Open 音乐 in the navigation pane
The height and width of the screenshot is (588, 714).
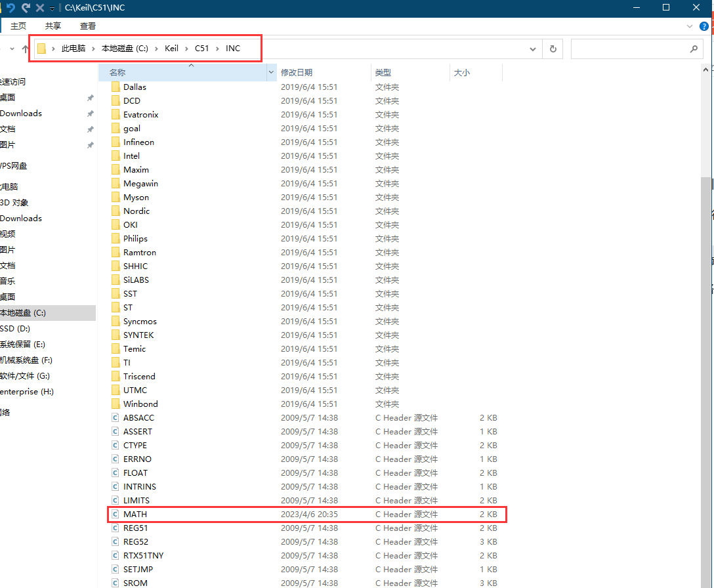pyautogui.click(x=8, y=281)
